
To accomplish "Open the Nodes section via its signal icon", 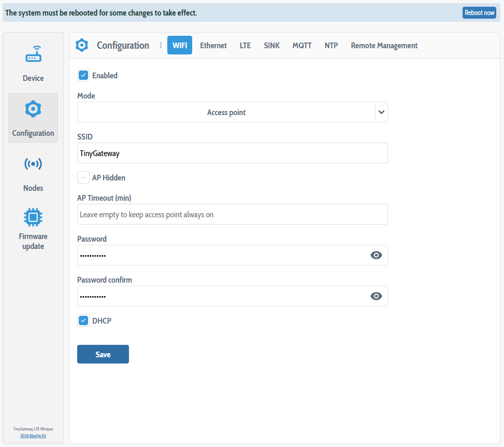I will pos(33,164).
